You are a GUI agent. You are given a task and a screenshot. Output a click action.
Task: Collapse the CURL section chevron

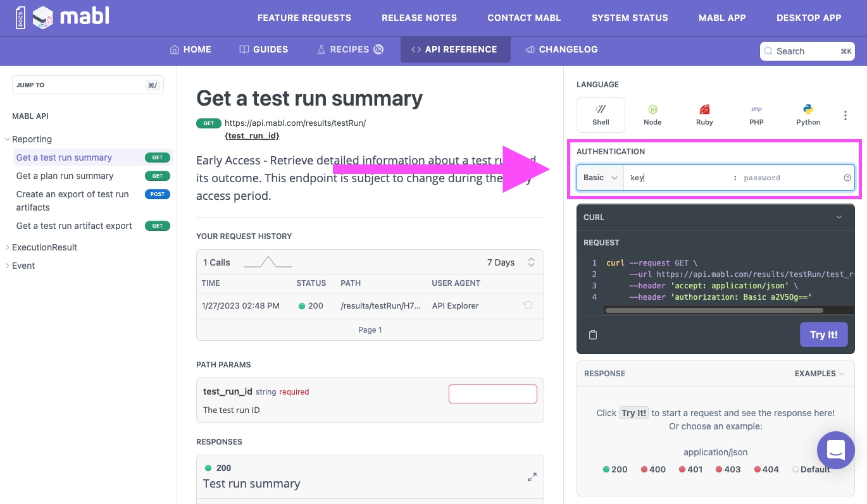pos(839,217)
